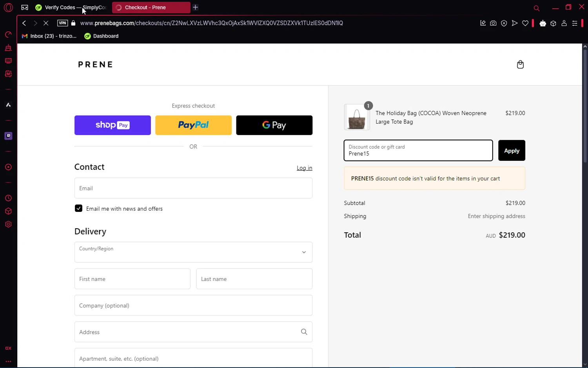
Task: Pay with Google Pay button
Action: click(274, 125)
